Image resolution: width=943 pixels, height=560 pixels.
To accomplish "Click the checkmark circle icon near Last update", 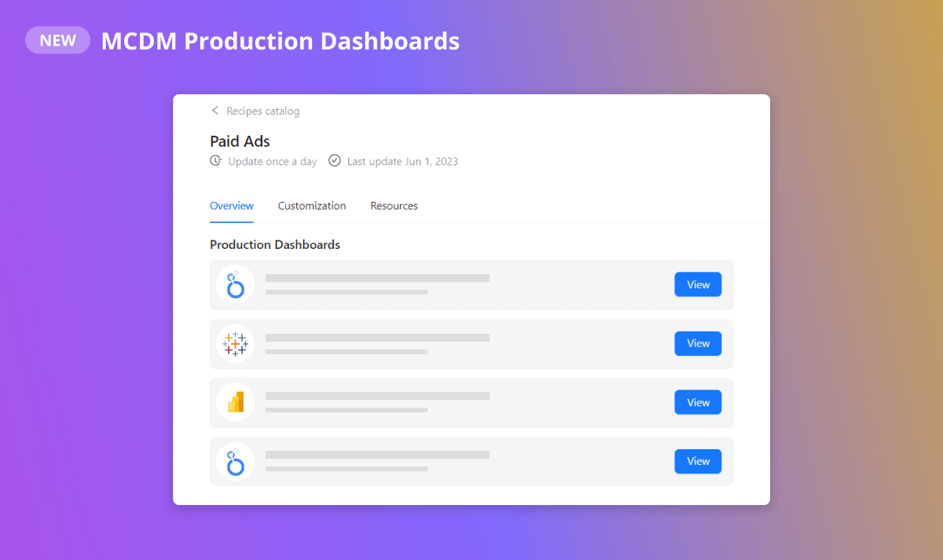I will coord(335,161).
